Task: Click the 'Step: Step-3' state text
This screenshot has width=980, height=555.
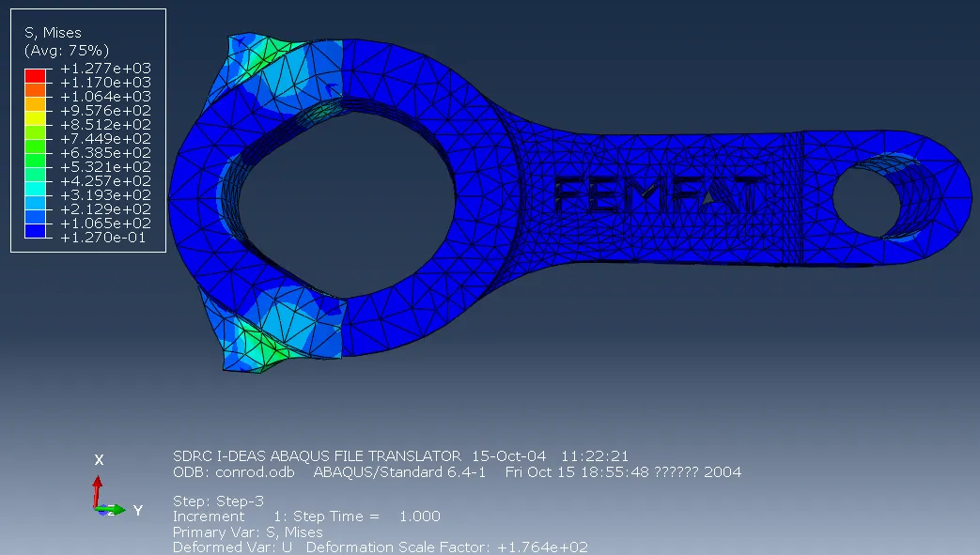Action: click(219, 501)
